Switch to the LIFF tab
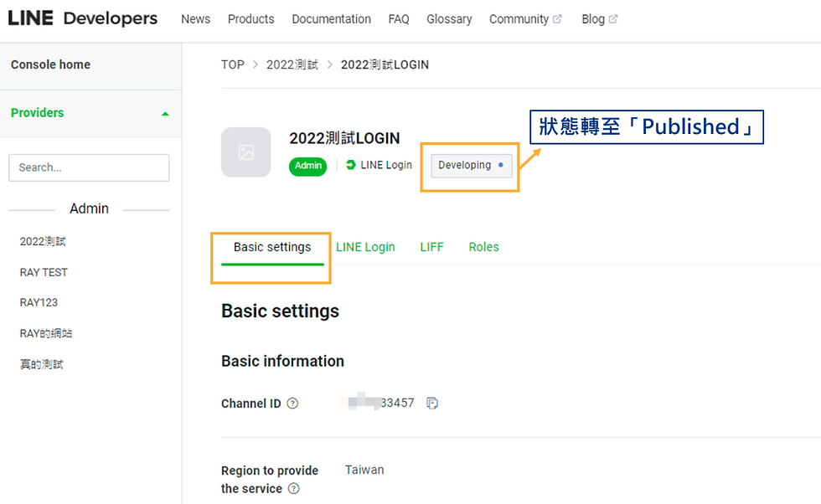This screenshot has width=821, height=504. coord(432,247)
